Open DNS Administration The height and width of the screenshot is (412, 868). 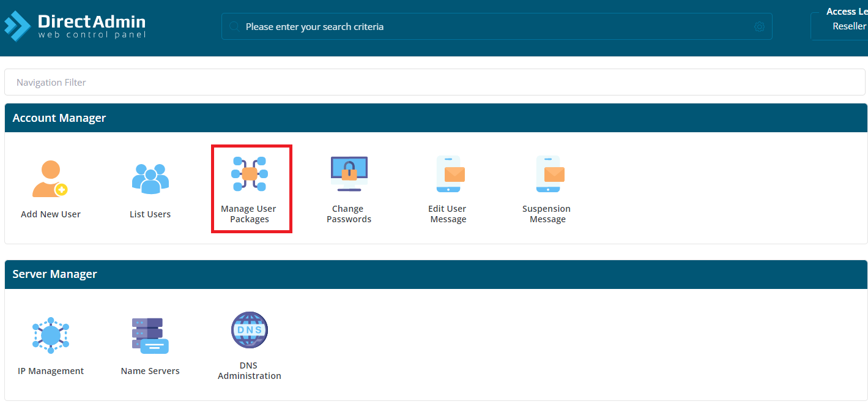[249, 330]
